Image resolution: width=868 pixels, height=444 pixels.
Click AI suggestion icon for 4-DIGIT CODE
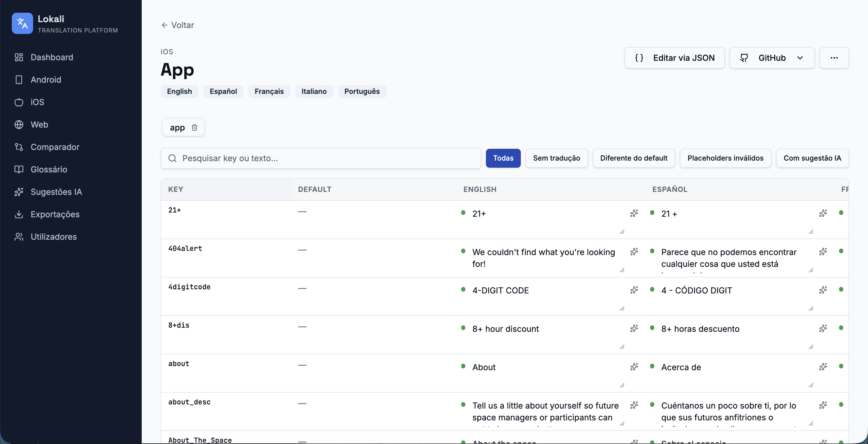click(x=634, y=290)
